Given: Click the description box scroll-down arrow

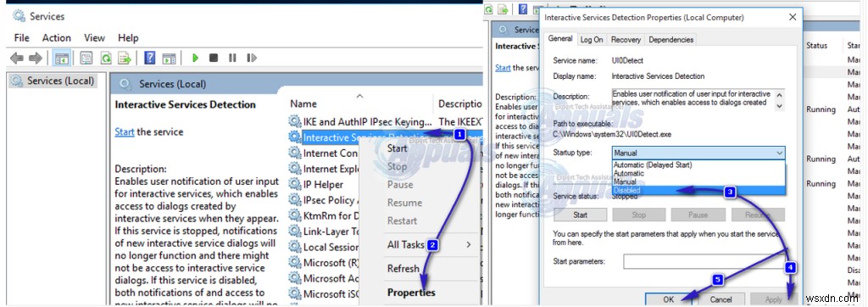Looking at the screenshot, I should click(780, 105).
